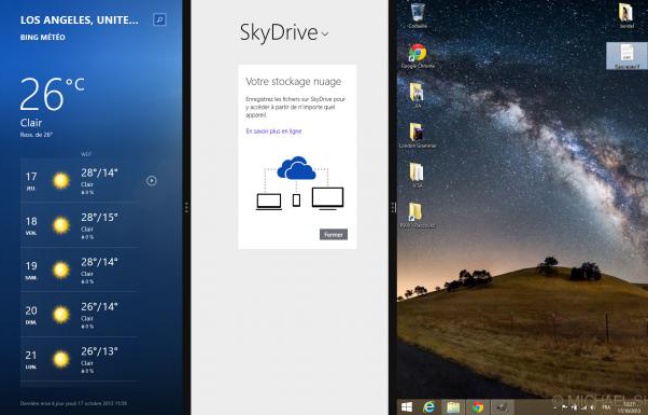Select the desktop folder below Google Chrome
Image resolution: width=648 pixels, height=415 pixels.
tap(417, 95)
